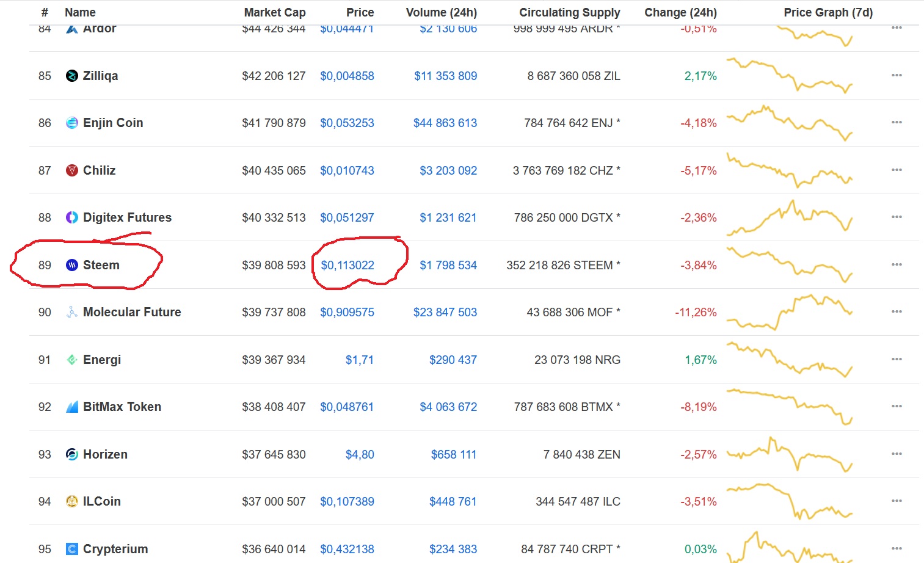The image size is (924, 563).
Task: Click the Steem price $0,113022 link
Action: point(347,265)
